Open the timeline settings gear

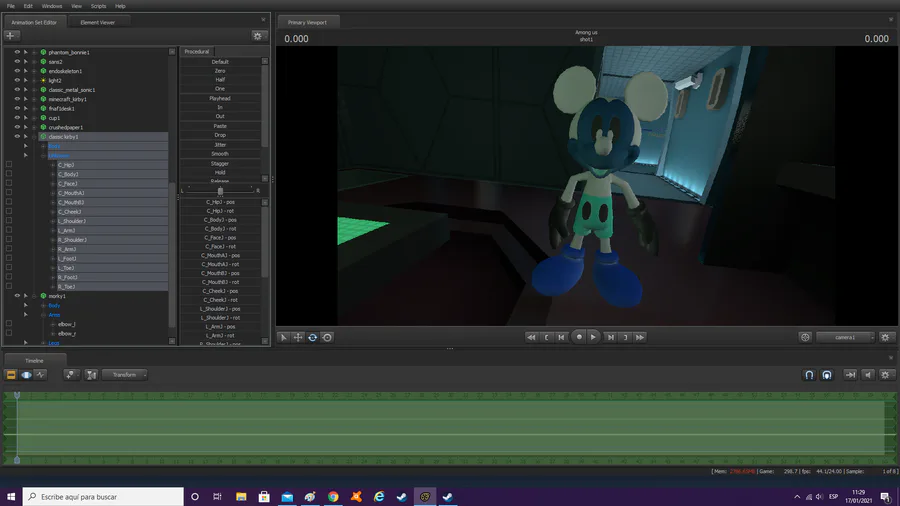[885, 375]
